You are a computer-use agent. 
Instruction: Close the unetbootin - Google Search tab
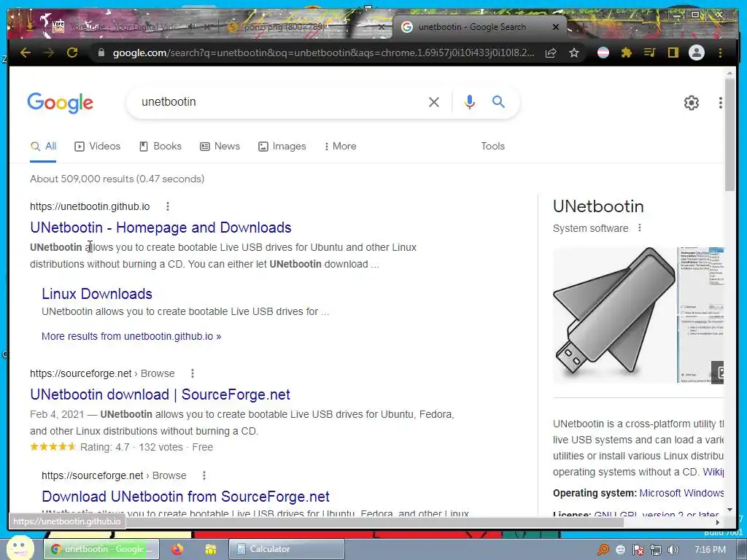click(x=555, y=27)
